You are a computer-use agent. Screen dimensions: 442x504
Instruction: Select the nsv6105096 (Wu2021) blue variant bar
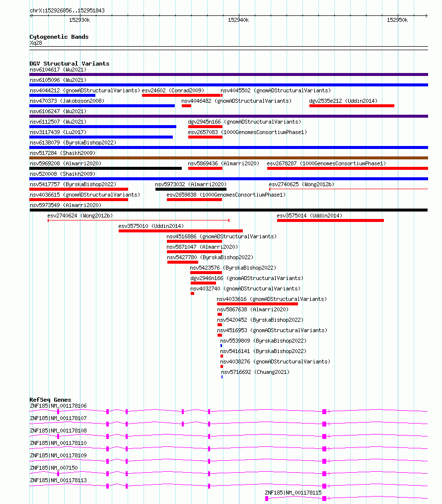228,85
